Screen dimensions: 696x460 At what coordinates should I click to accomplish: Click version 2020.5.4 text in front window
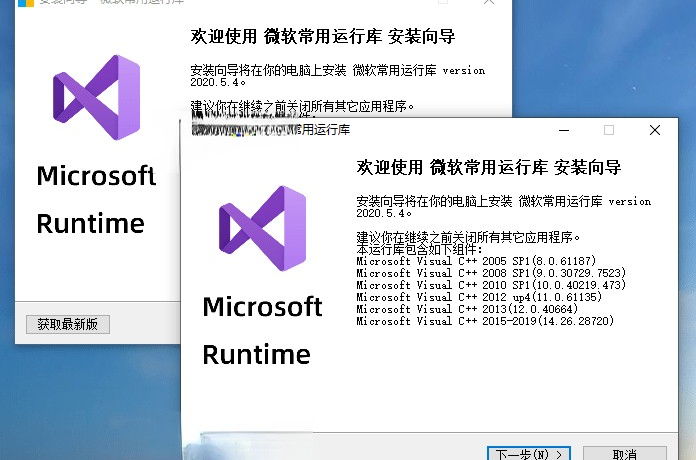504,207
